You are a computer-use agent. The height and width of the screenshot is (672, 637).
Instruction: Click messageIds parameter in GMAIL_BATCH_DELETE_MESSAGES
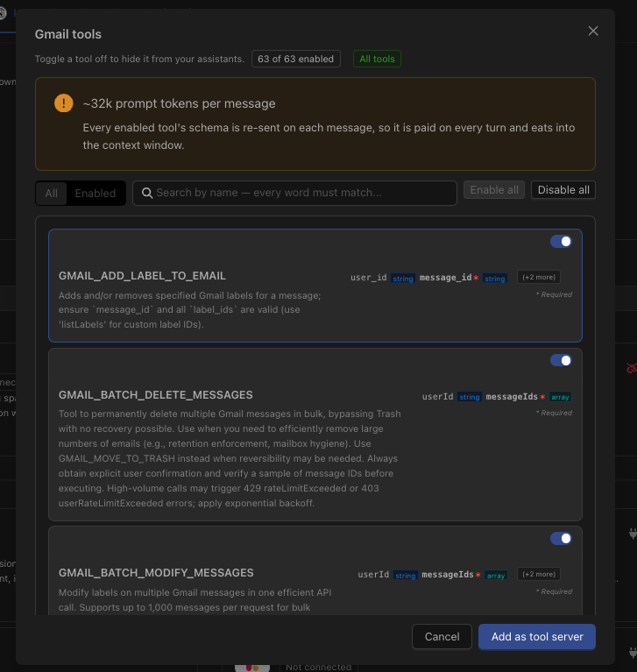[512, 397]
